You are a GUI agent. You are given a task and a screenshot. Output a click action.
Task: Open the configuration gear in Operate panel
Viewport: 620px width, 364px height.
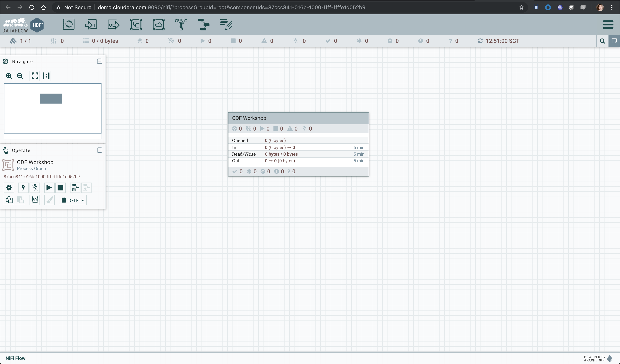[9, 188]
